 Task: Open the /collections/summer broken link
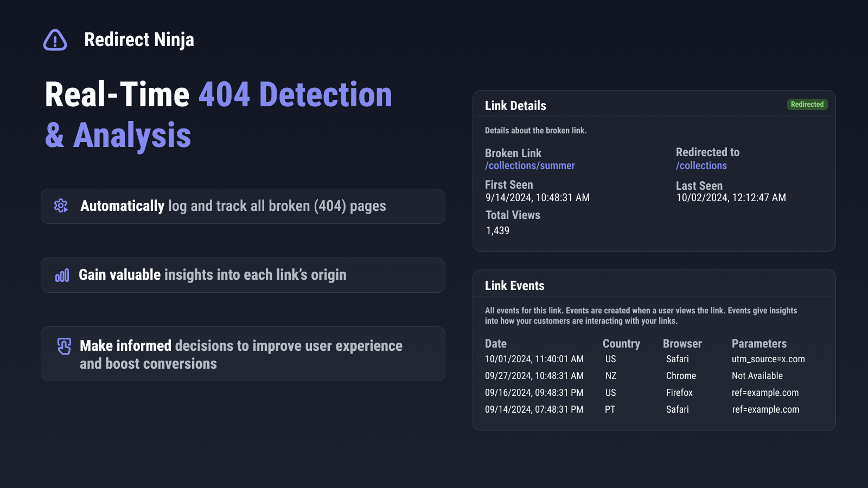click(529, 166)
